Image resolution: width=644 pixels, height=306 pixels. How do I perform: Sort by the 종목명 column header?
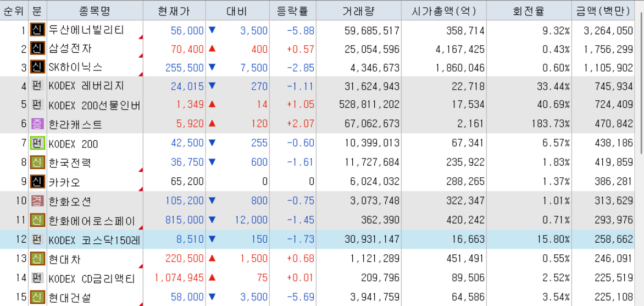95,10
